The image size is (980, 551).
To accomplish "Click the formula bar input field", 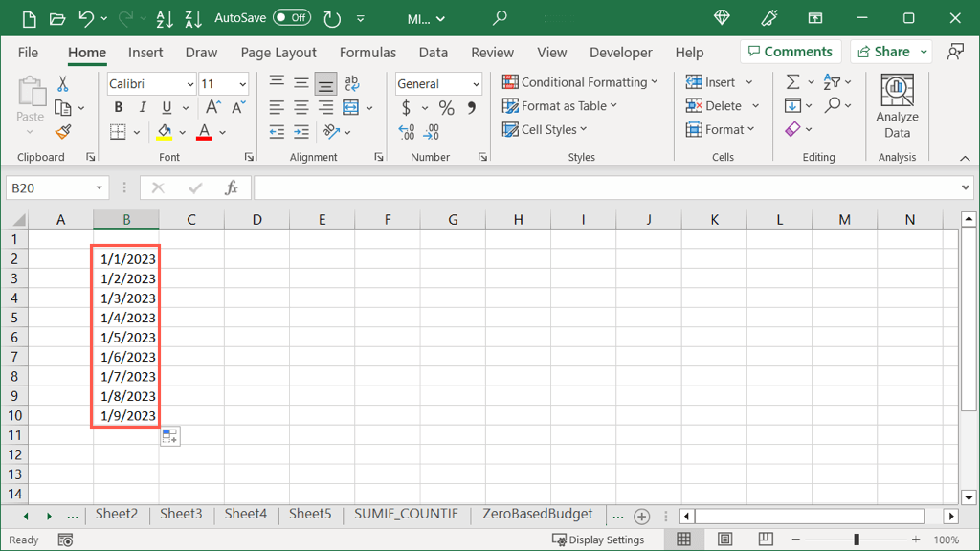I will [606, 187].
